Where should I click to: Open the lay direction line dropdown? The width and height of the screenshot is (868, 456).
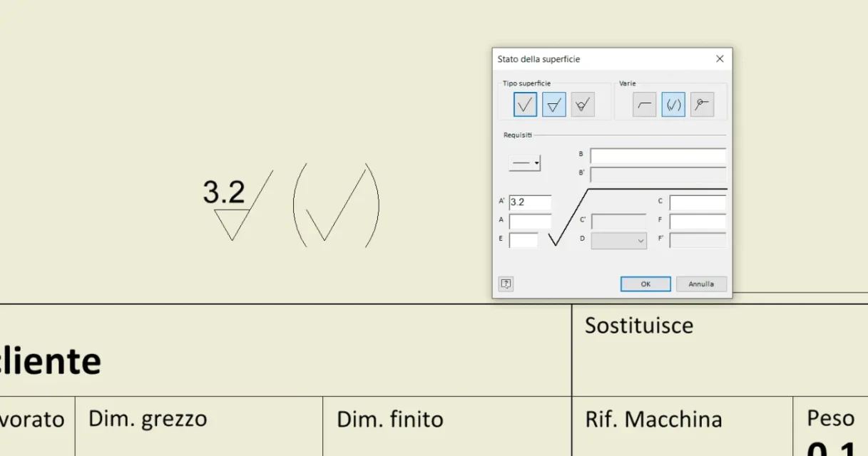(524, 163)
